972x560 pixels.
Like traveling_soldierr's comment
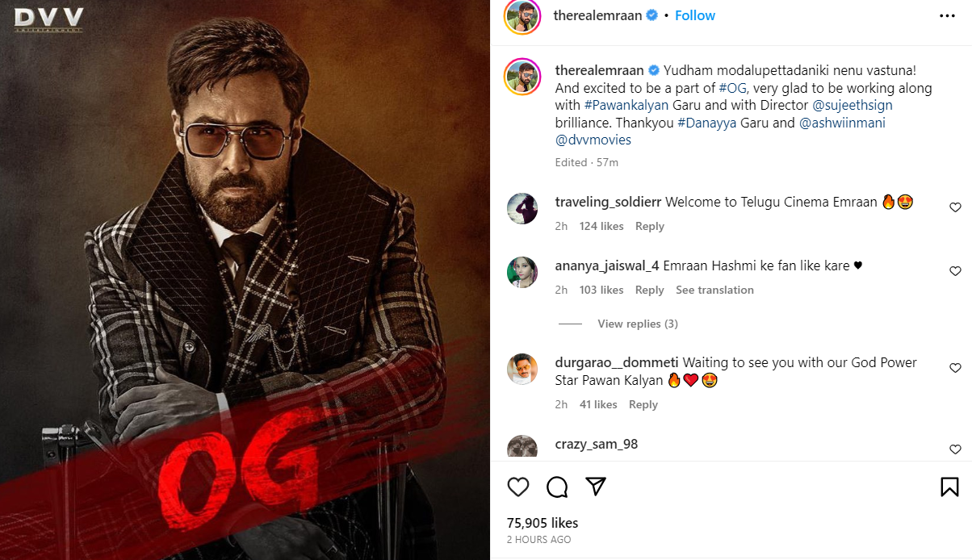955,207
